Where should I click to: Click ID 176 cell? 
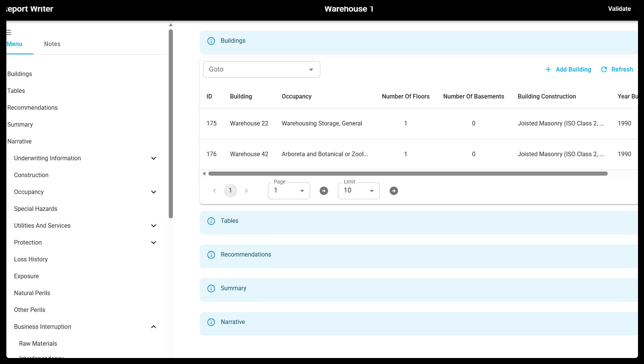(211, 154)
